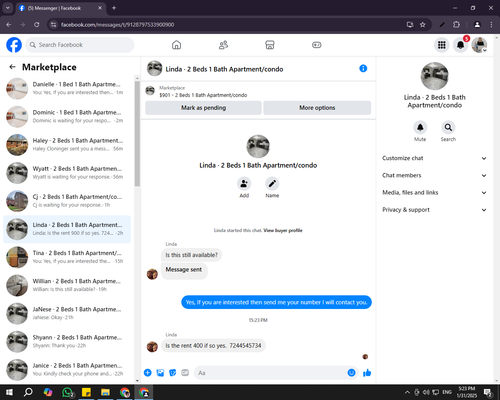Image resolution: width=500 pixels, height=400 pixels.
Task: Open File Explorer from the taskbar
Action: pyautogui.click(x=106, y=392)
